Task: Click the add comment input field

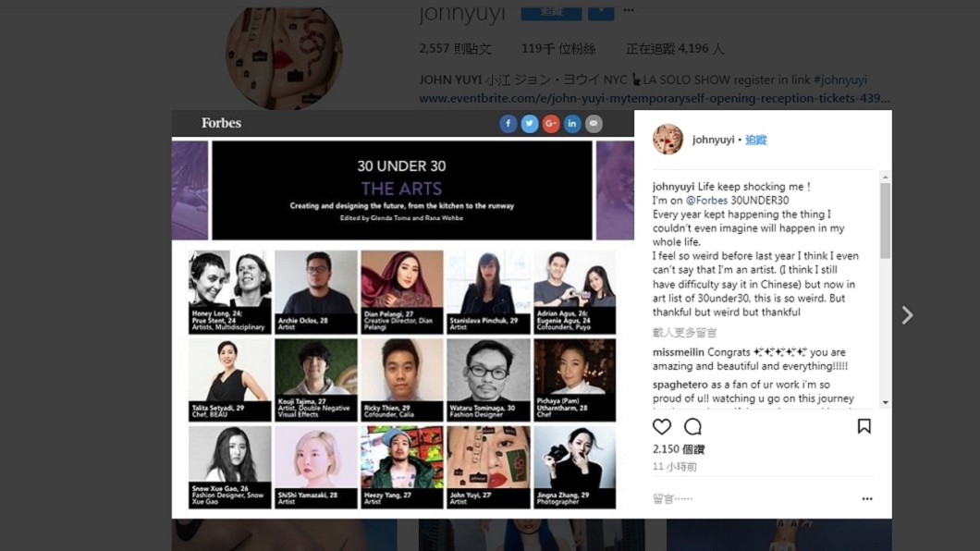Action: coord(753,498)
